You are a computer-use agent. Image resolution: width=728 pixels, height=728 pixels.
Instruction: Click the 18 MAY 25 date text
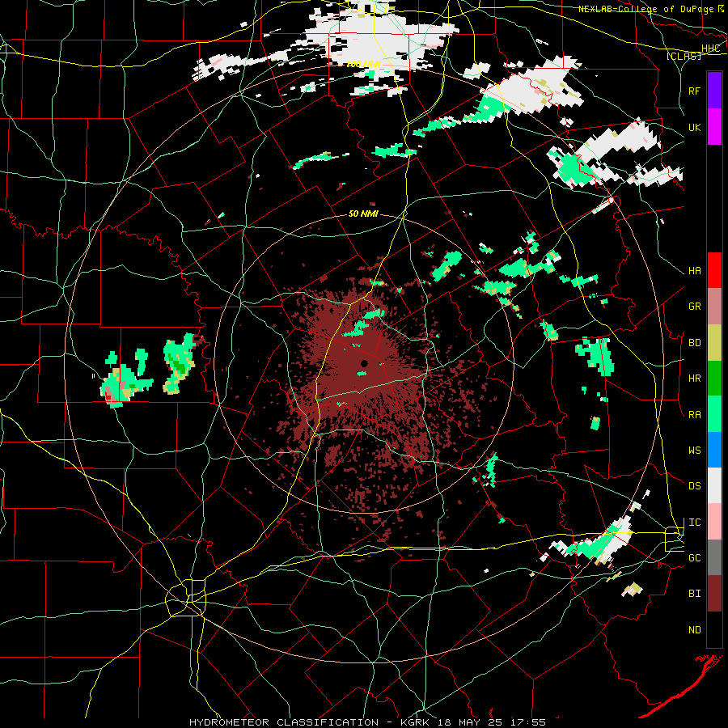(x=473, y=722)
